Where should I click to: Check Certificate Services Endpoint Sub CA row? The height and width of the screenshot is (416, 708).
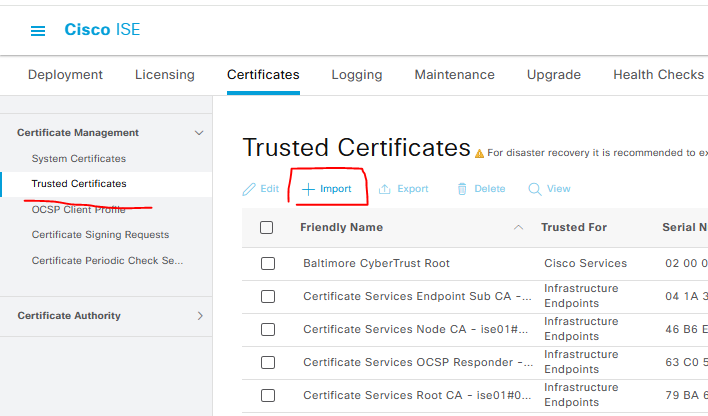click(268, 296)
